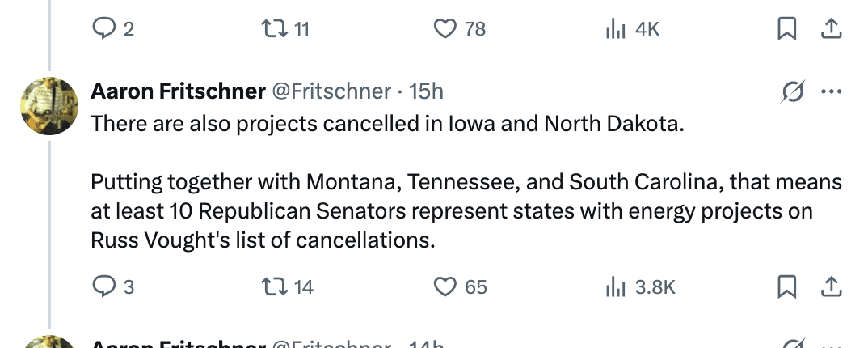
Task: Repost the upper tweet with 11 reposts
Action: [270, 29]
